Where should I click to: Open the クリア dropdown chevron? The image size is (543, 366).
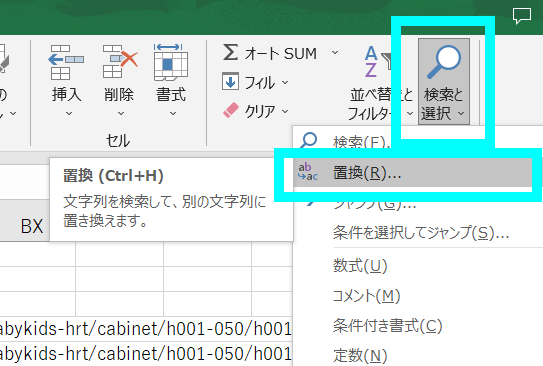(285, 111)
